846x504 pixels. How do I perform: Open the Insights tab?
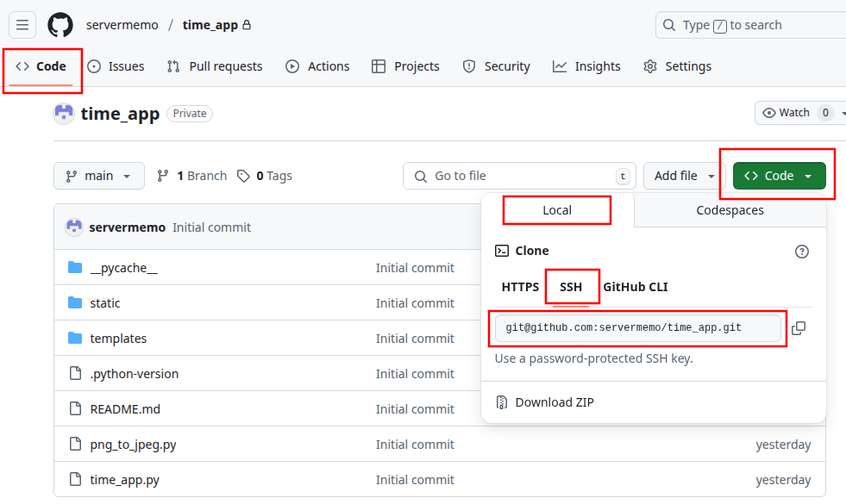[x=586, y=66]
